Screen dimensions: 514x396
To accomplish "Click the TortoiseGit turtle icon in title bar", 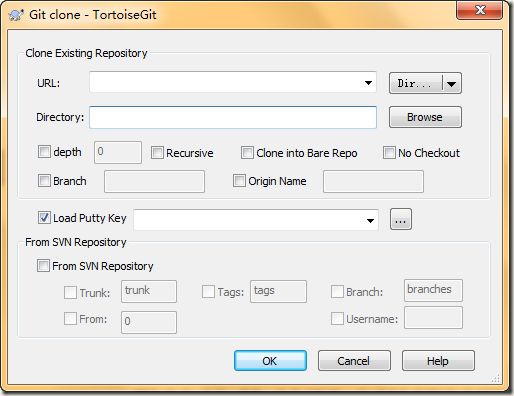I will (16, 15).
